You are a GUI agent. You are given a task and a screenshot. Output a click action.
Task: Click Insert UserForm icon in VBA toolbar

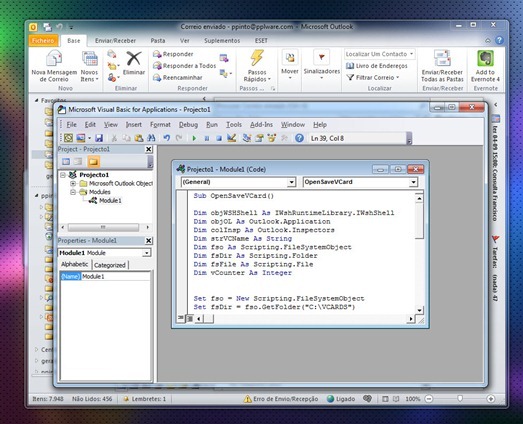click(81, 138)
